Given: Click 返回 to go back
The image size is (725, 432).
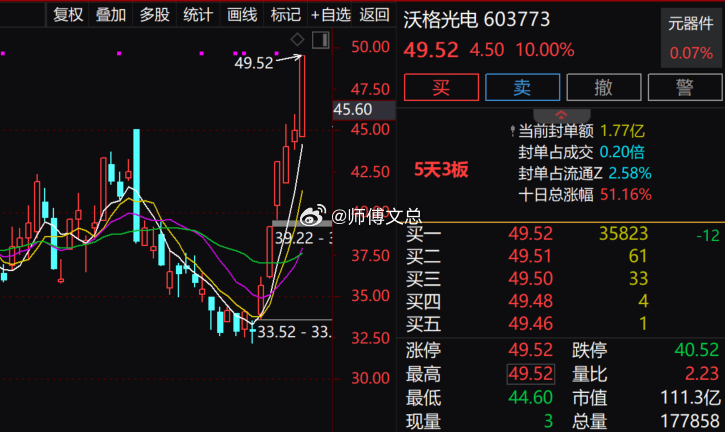Looking at the screenshot, I should click(374, 14).
